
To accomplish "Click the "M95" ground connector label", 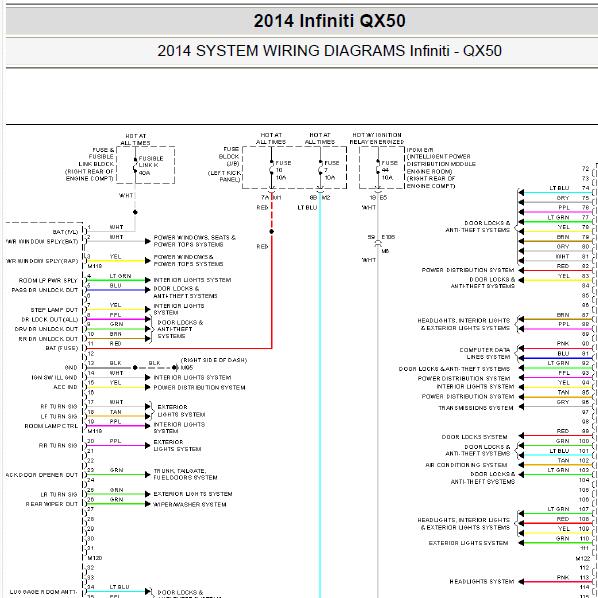I will 187,368.
